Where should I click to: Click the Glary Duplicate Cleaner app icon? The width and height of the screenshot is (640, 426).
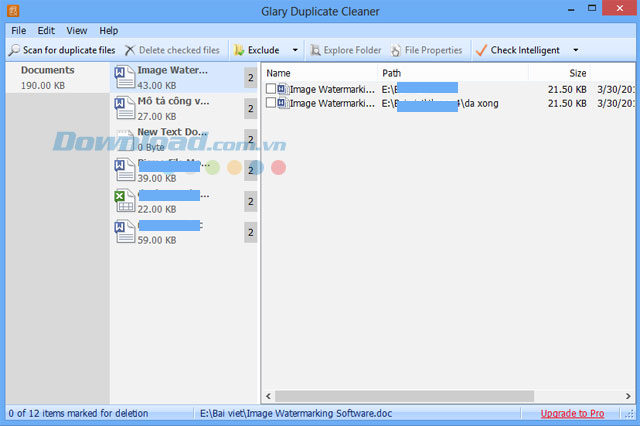click(x=13, y=11)
